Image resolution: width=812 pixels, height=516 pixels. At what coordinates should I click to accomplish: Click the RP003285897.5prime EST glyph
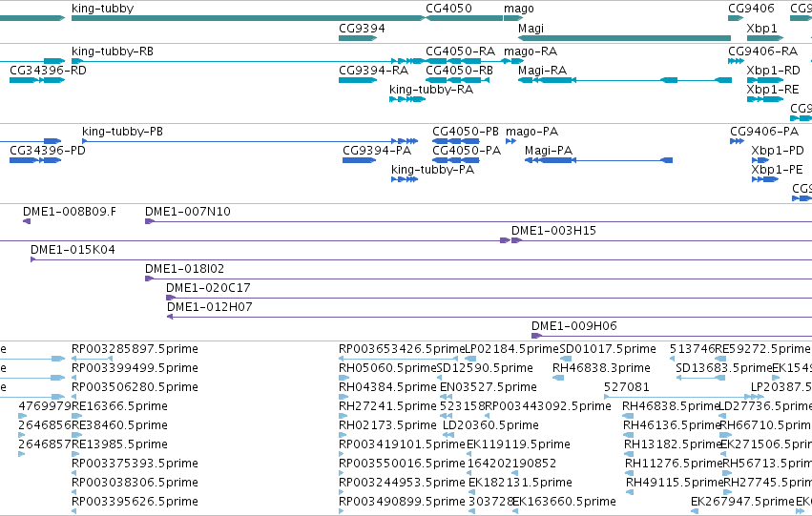[93, 358]
